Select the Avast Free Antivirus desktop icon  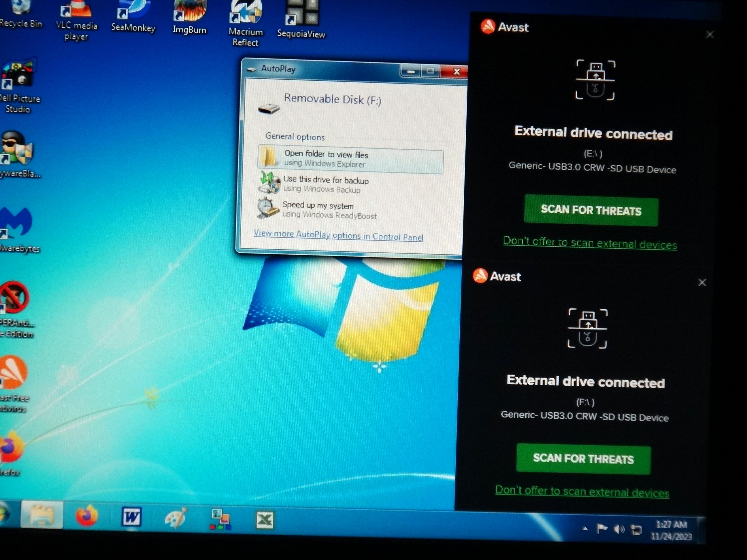tap(14, 383)
